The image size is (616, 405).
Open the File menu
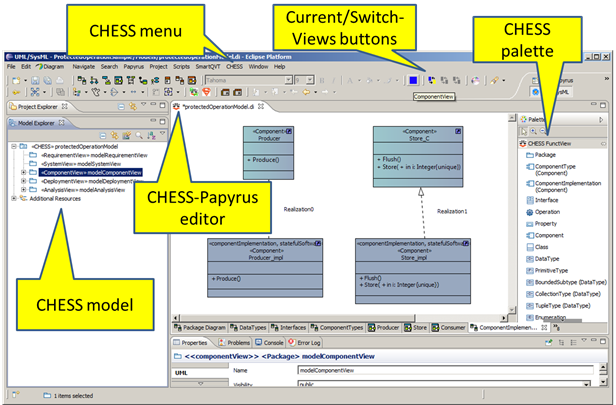click(x=11, y=67)
